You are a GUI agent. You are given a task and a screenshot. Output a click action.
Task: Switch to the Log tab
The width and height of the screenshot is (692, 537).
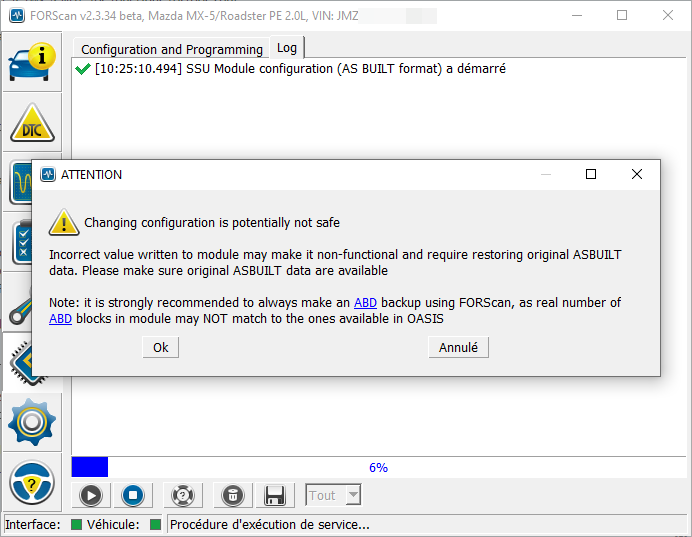(x=287, y=48)
